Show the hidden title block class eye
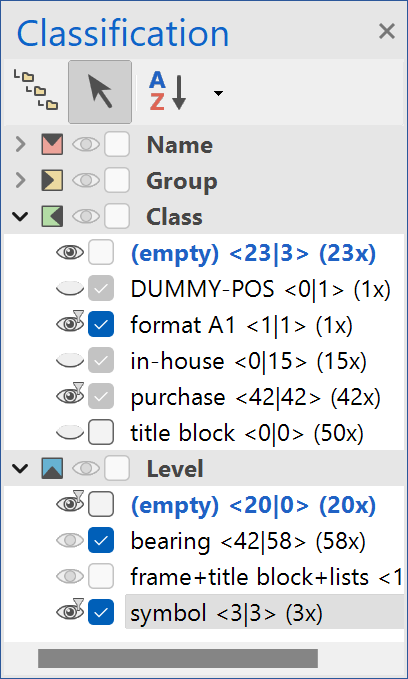This screenshot has height=679, width=408. (x=70, y=432)
